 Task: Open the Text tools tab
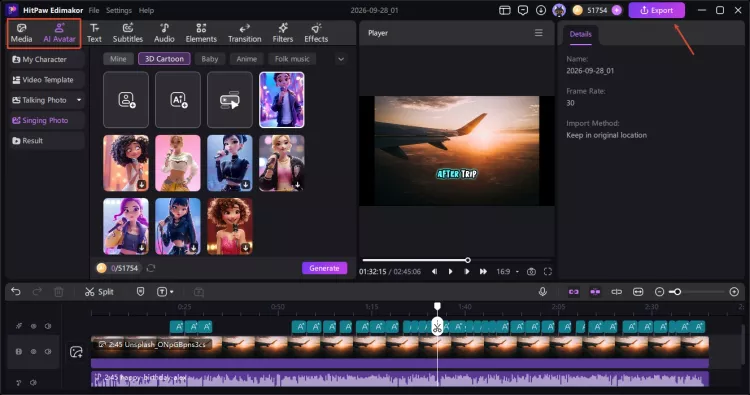click(x=94, y=33)
